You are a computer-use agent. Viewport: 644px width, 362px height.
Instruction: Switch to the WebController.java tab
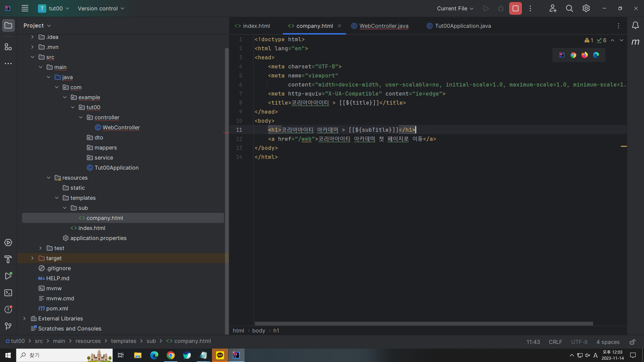coord(384,26)
